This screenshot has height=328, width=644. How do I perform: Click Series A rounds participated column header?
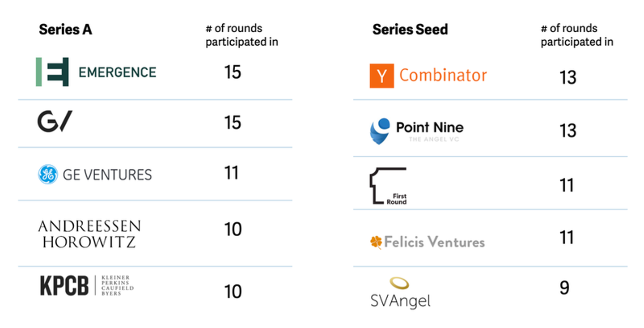241,35
